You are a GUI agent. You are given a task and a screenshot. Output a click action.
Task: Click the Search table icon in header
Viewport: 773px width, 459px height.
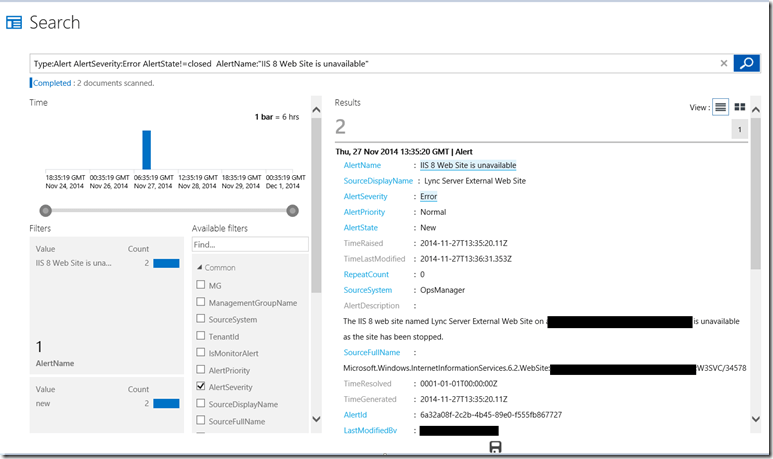15,22
